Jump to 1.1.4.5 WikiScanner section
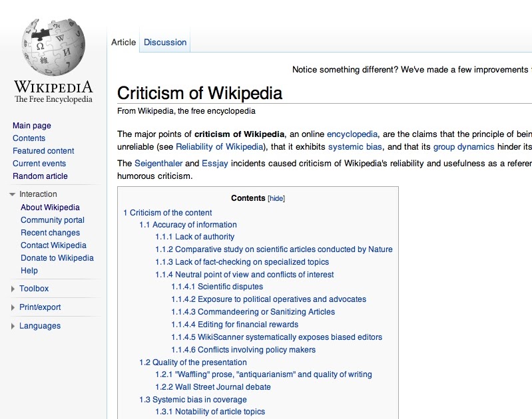 pyautogui.click(x=277, y=337)
